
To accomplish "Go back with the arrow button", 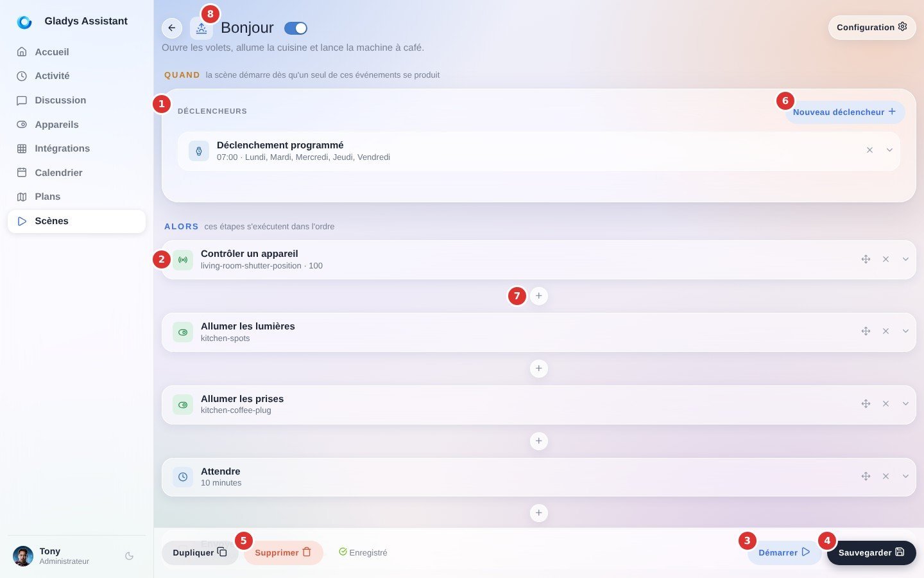I will click(172, 28).
